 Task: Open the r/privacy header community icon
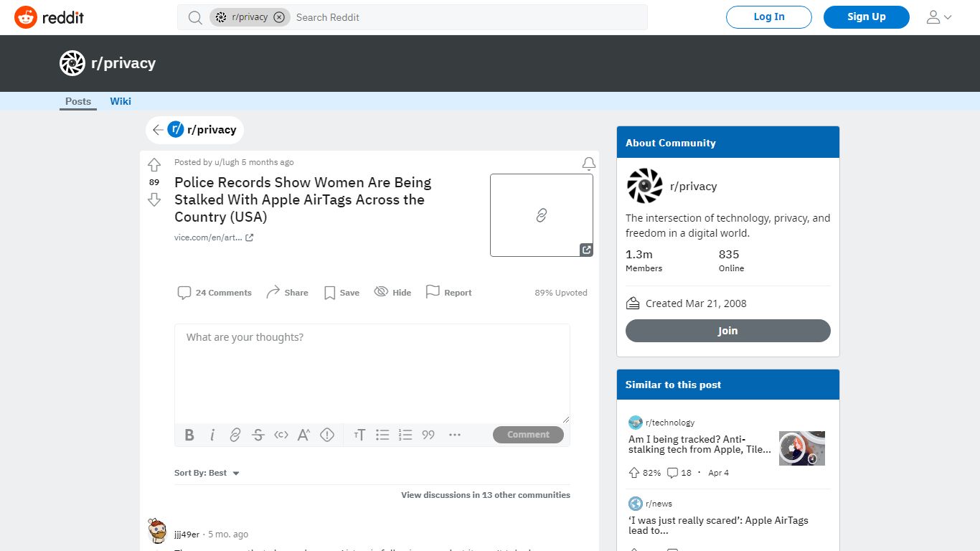(72, 63)
